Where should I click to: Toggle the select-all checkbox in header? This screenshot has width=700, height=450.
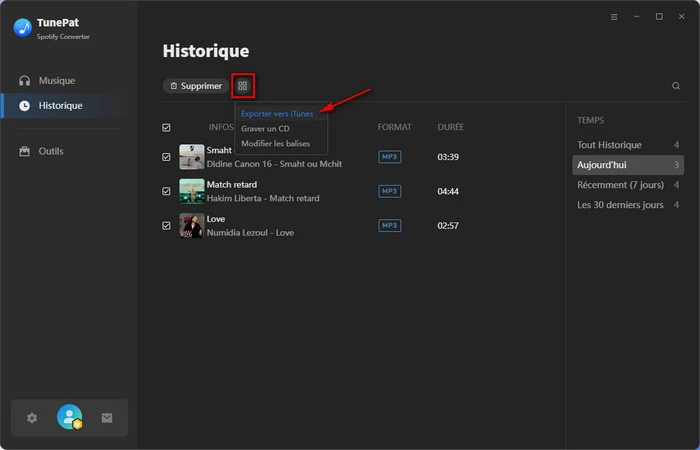166,128
